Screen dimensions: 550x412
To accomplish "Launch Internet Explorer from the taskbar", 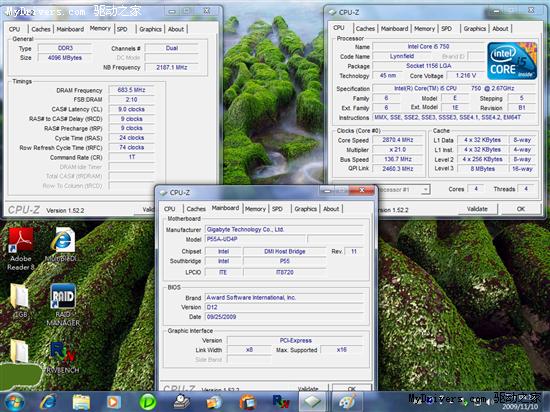I will [x=48, y=402].
